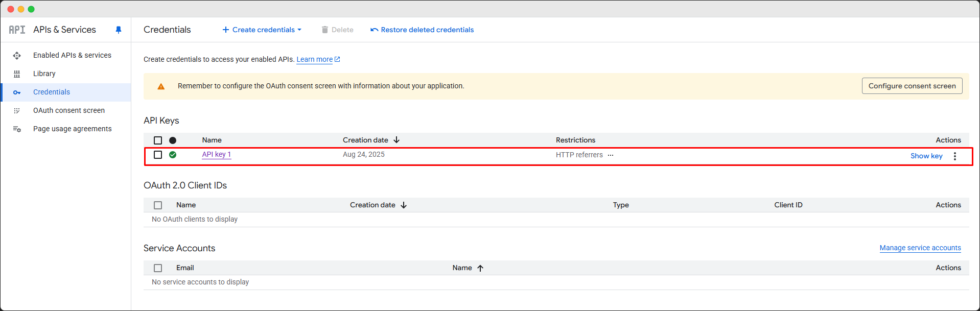The height and width of the screenshot is (311, 980).
Task: Click the OAuth consent screen icon
Action: pos(17,111)
